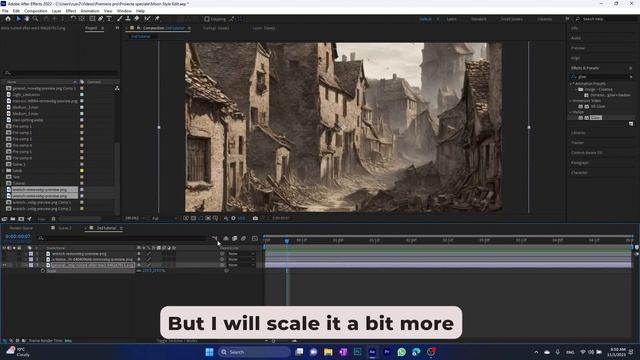
Task: Click the New Folder icon in Project panel
Action: [x=13, y=219]
